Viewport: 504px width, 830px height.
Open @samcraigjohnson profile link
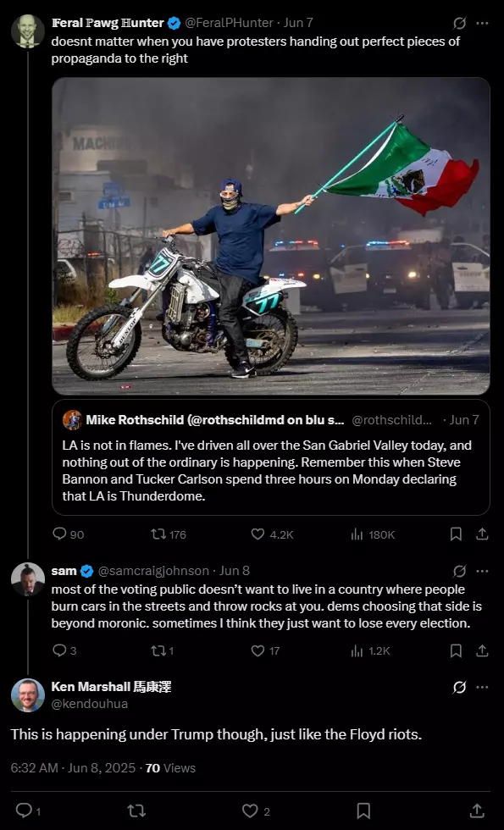153,571
